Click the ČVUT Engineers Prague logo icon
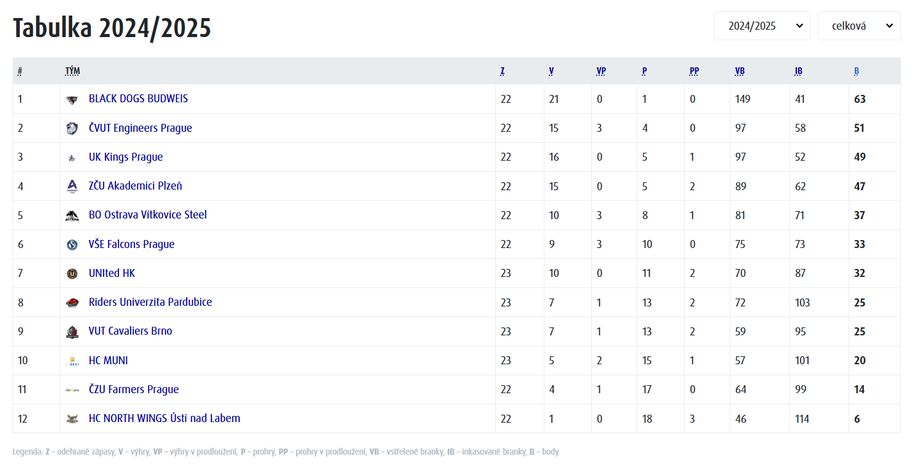 (72, 129)
